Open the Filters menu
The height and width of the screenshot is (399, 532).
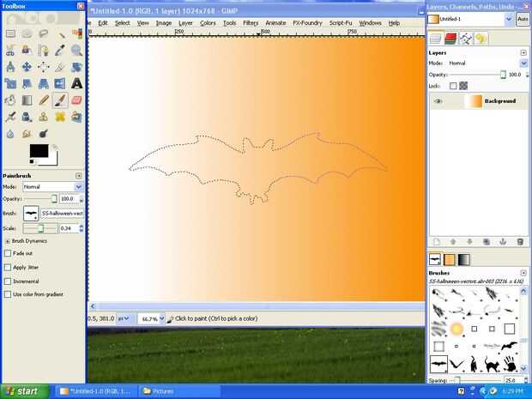click(x=251, y=23)
